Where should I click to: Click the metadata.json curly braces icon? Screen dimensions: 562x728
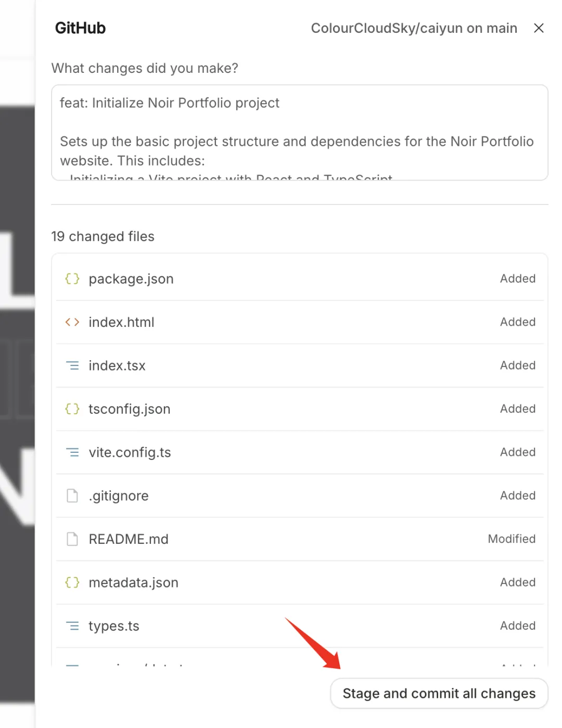tap(72, 582)
